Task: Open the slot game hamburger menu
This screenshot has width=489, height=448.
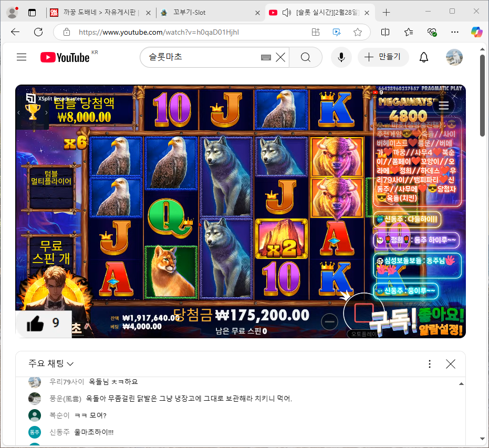Action: point(443,106)
